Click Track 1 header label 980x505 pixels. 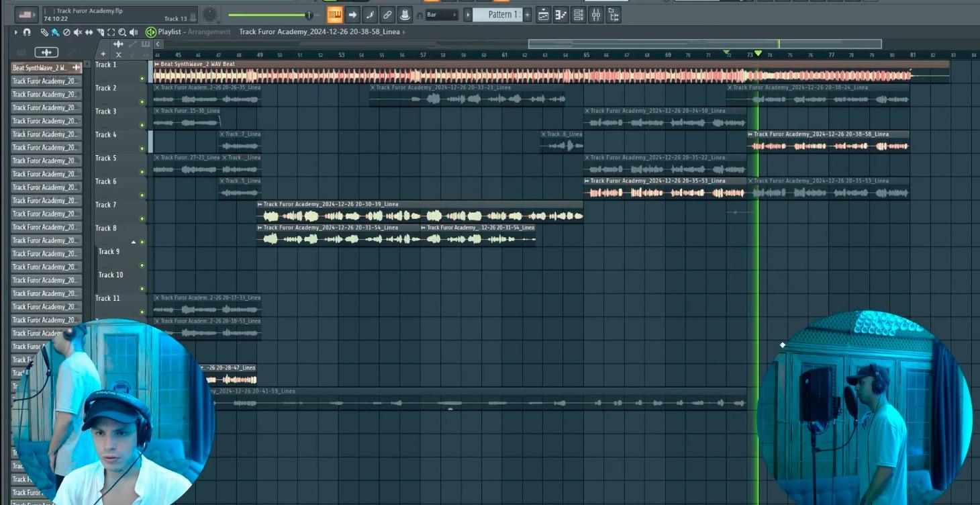click(105, 65)
